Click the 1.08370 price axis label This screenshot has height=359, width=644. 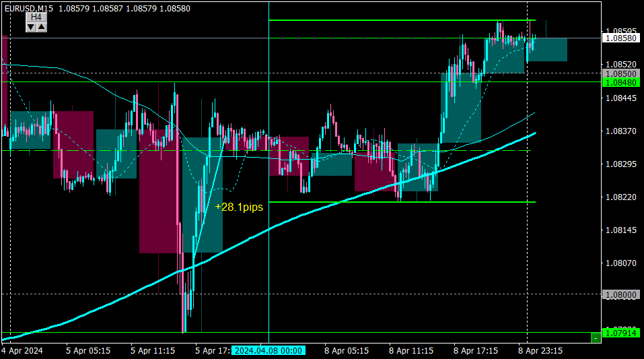pyautogui.click(x=621, y=131)
